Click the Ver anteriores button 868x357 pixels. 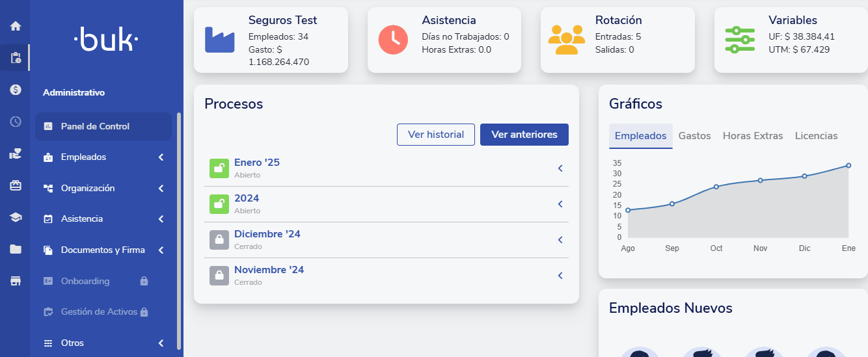pyautogui.click(x=524, y=135)
